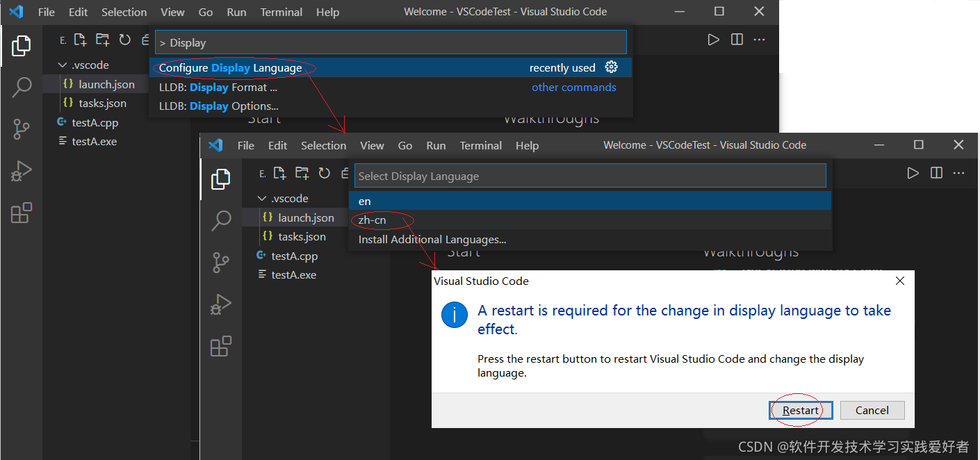
Task: Click the gear icon beside recently used
Action: click(x=612, y=67)
